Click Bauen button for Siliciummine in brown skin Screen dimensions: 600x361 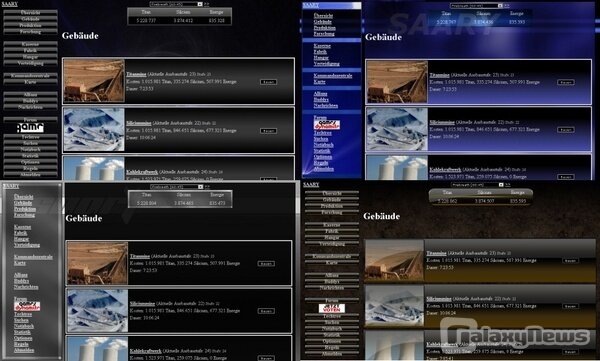tap(570, 306)
